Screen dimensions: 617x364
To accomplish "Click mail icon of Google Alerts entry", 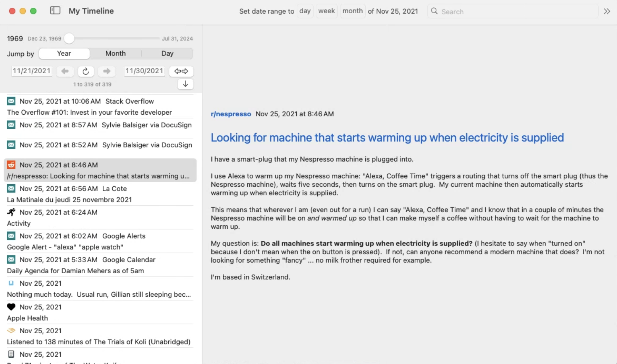I will (x=11, y=235).
